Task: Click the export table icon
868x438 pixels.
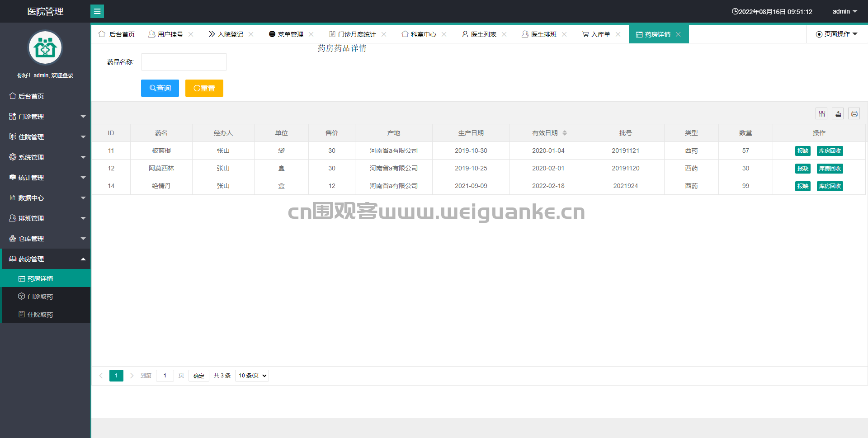Action: pyautogui.click(x=838, y=114)
